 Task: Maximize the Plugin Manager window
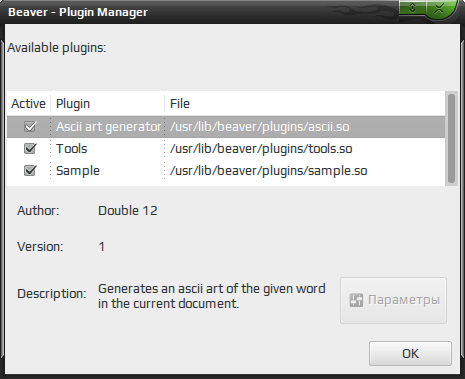click(412, 7)
